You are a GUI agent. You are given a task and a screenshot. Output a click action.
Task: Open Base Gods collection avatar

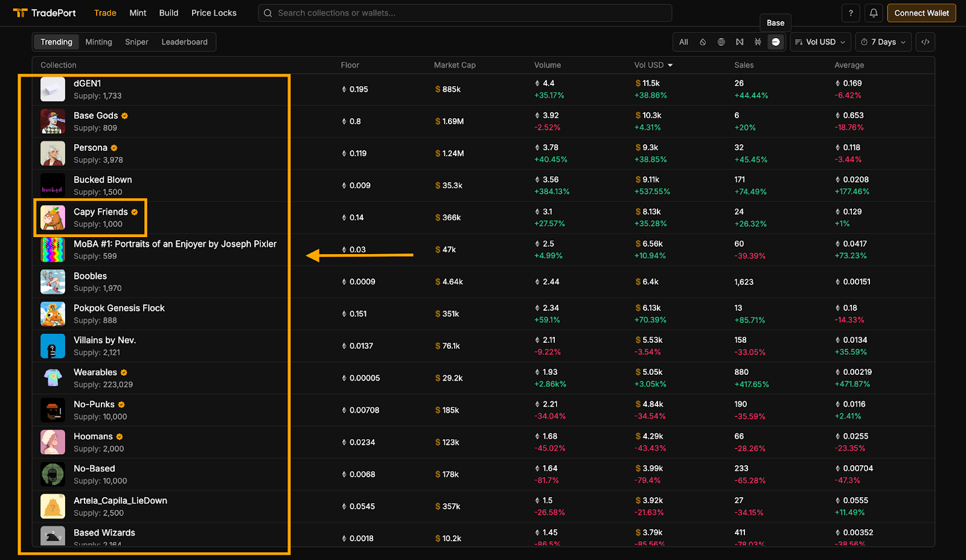pos(53,121)
